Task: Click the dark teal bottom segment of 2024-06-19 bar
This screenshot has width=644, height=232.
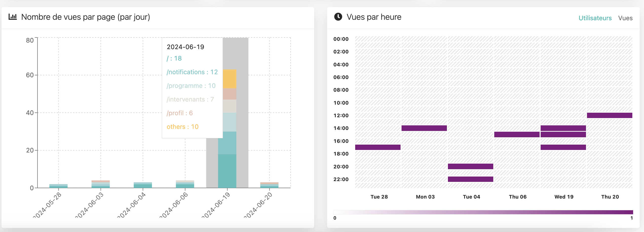Action: [227, 171]
